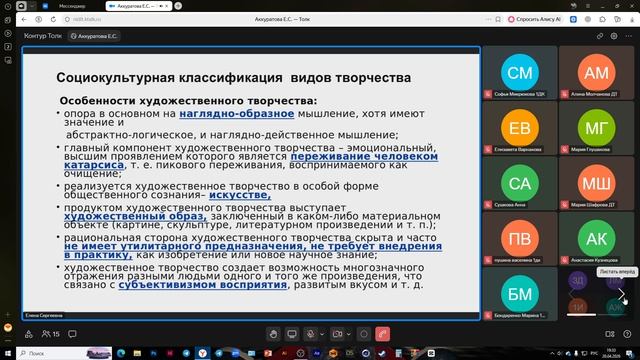Click the round record button beside the camera
Screen dimensions: 640x360
364,334
